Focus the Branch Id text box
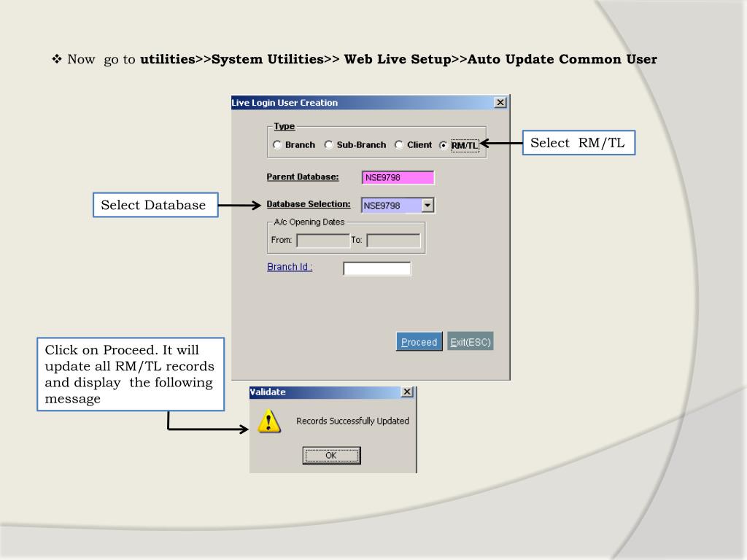 pos(376,269)
